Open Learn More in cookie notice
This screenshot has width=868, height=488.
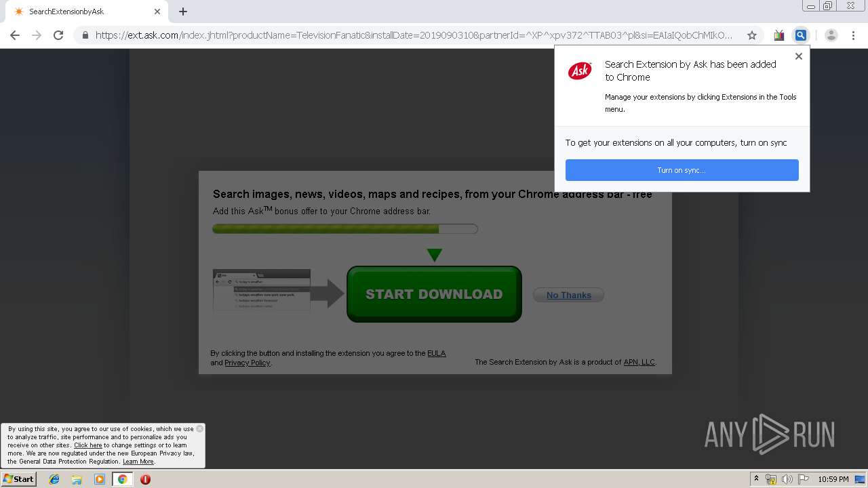pos(138,462)
